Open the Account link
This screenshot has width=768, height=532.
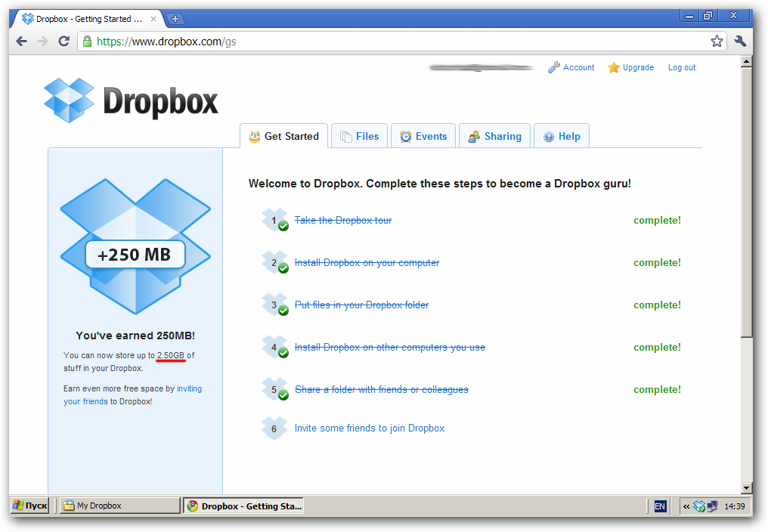[x=578, y=67]
